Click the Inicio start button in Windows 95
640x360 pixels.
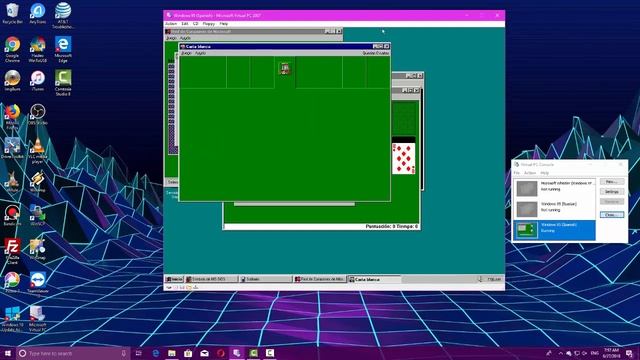pos(174,279)
